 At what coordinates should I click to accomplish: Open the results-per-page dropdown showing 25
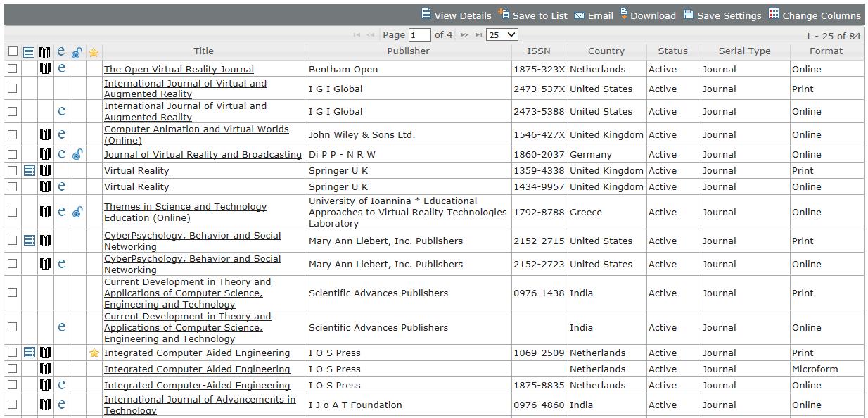[x=502, y=34]
